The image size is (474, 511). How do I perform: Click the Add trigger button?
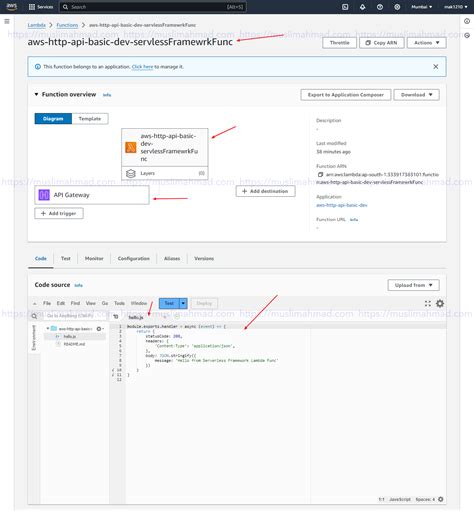(59, 213)
